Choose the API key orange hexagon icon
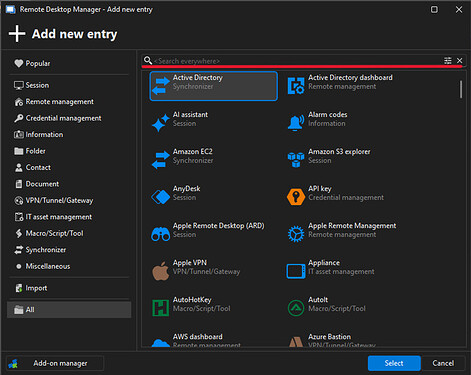This screenshot has height=375, width=471. (x=296, y=197)
